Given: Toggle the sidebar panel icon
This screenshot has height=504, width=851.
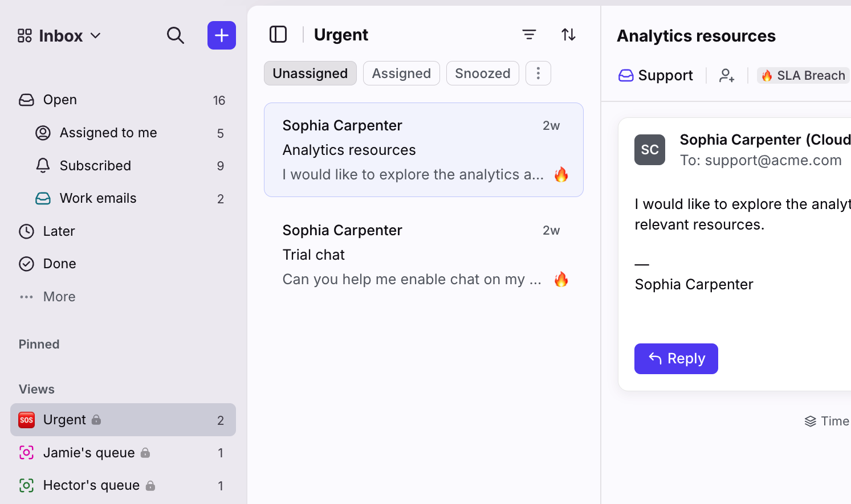Looking at the screenshot, I should coord(278,35).
